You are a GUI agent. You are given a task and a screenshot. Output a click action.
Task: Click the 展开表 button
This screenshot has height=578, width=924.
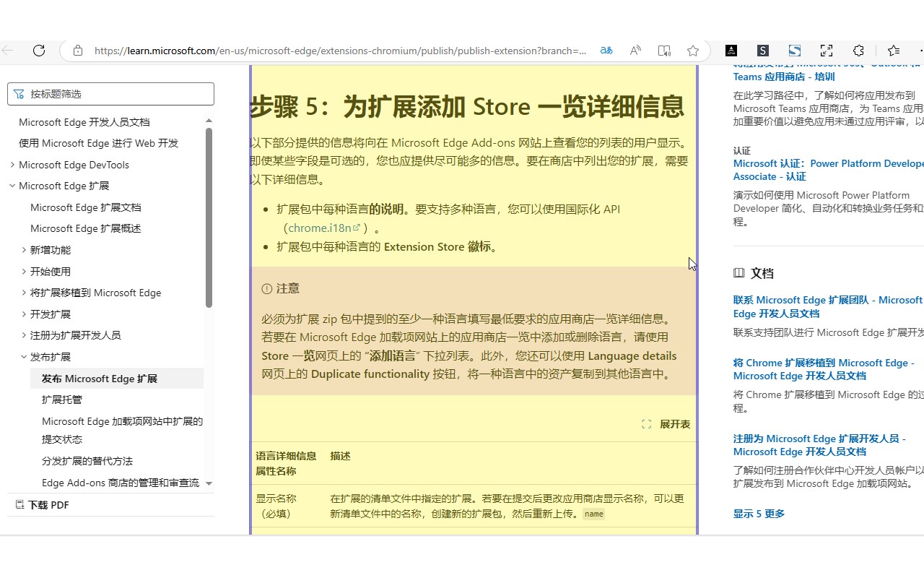(x=666, y=424)
